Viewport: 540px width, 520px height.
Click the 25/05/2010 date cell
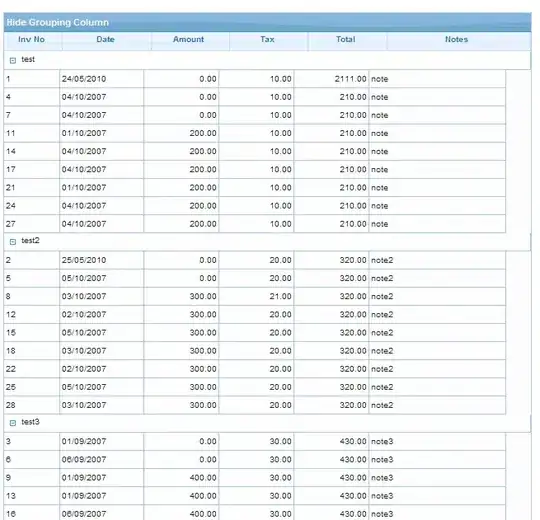click(x=102, y=260)
